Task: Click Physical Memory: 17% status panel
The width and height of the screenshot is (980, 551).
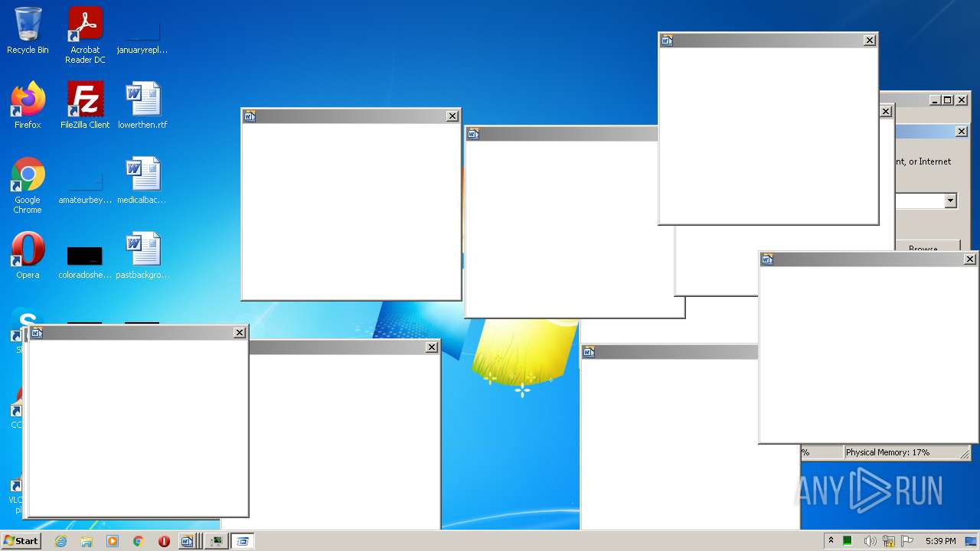Action: [x=906, y=452]
